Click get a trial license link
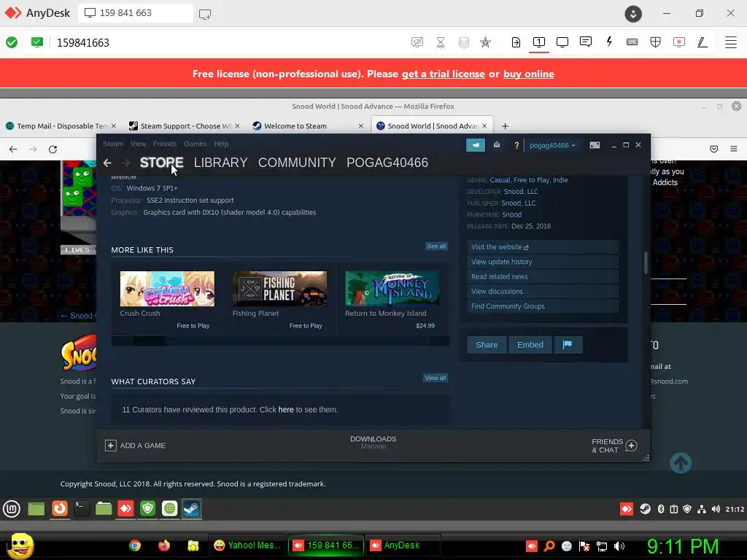 (443, 74)
